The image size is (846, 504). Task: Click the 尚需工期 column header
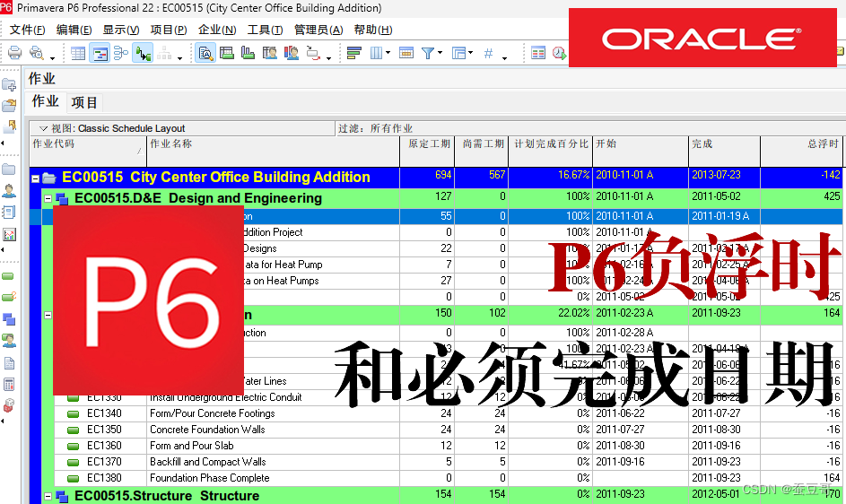[x=482, y=151]
